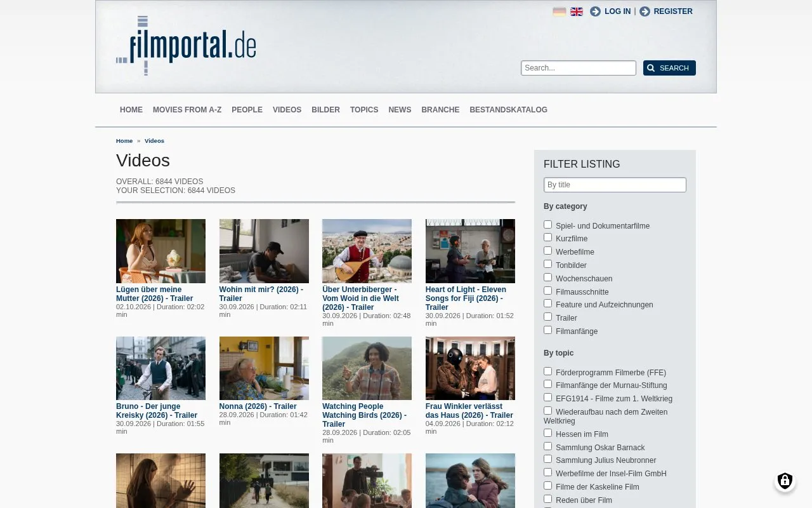Check the Wochenschauen category
The image size is (812, 508).
547,277
